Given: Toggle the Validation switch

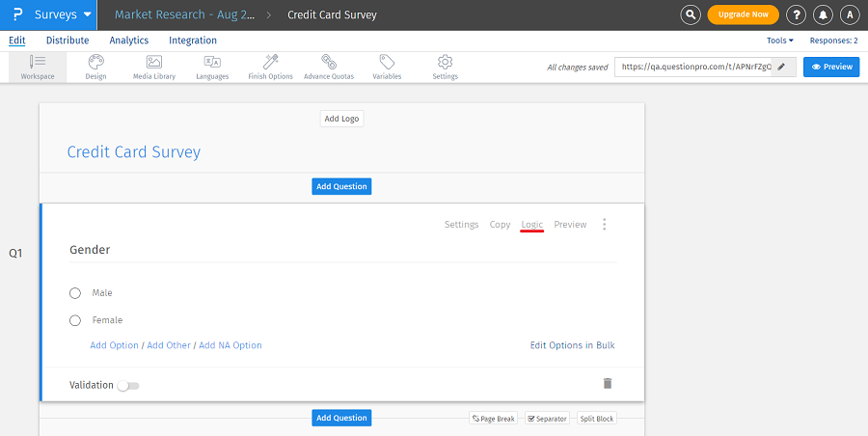Looking at the screenshot, I should 128,386.
